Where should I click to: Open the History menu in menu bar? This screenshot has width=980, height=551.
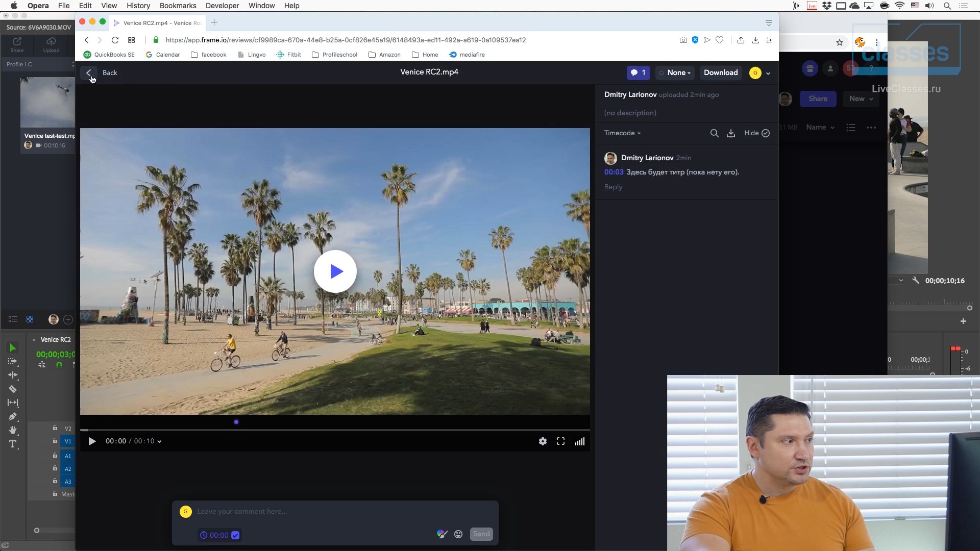tap(138, 6)
